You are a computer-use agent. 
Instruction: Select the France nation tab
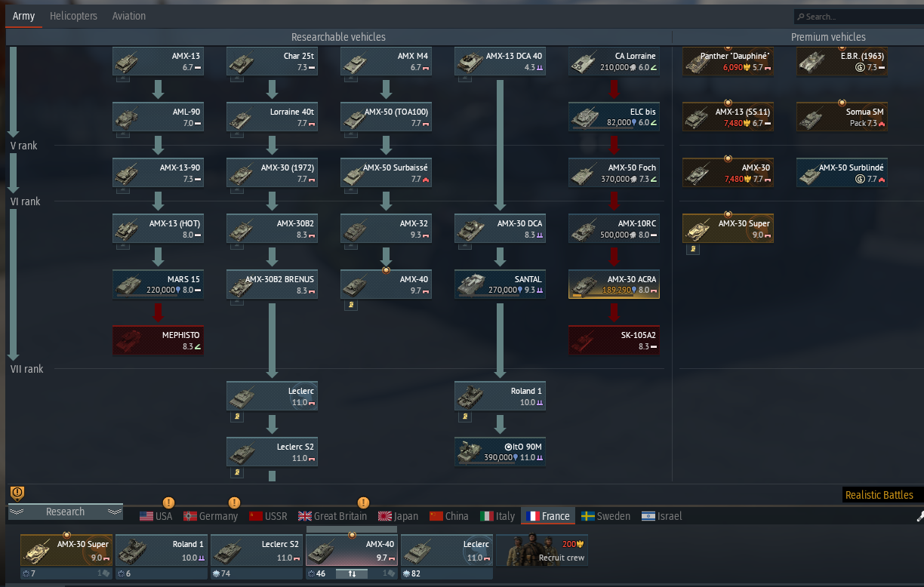click(548, 516)
